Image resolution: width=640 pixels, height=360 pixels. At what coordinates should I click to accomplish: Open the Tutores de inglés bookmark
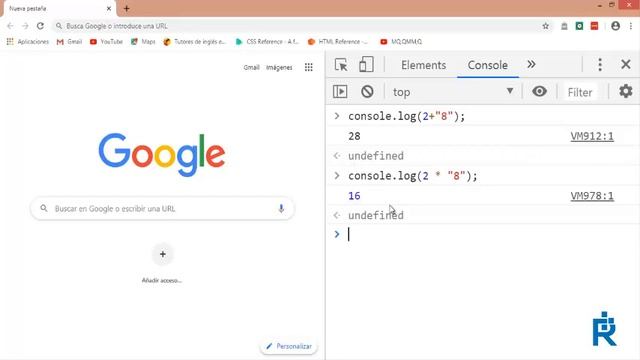[194, 42]
